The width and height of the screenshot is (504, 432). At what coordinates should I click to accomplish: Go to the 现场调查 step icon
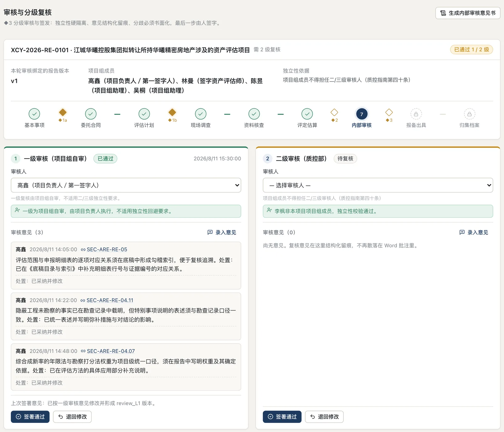[x=201, y=114]
